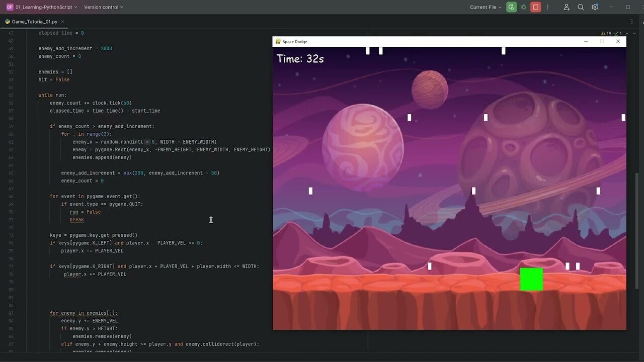Click the 'enemies = []' line
Screen dimensions: 644x362
[x=55, y=72]
